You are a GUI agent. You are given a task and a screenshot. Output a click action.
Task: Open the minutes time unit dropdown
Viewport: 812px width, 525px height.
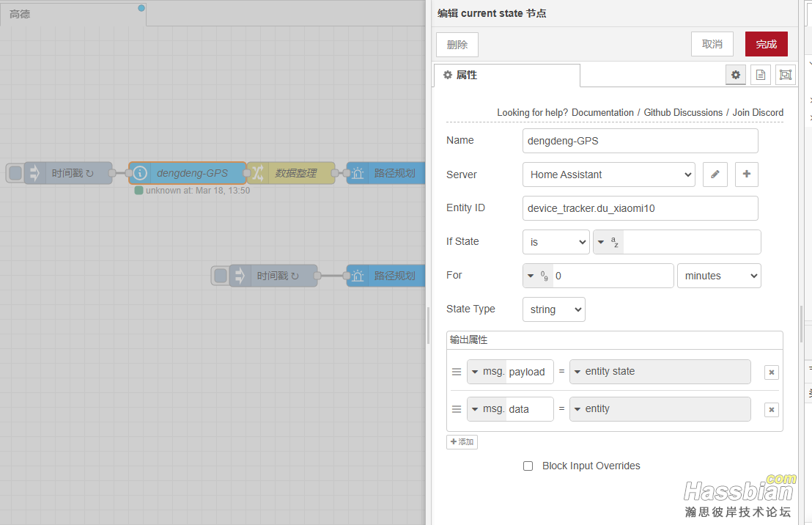[719, 276]
